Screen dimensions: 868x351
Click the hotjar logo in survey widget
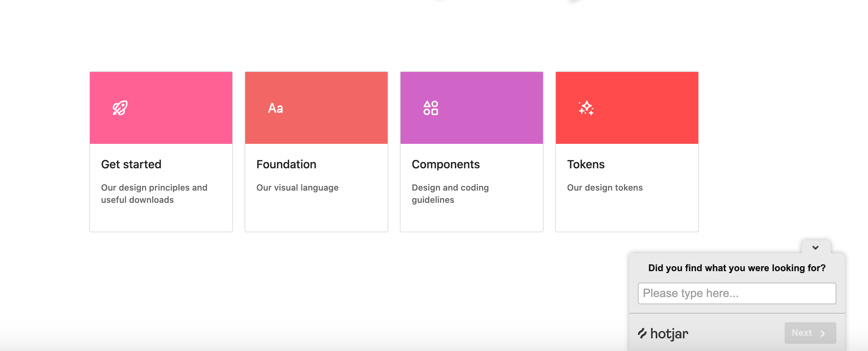pyautogui.click(x=663, y=334)
